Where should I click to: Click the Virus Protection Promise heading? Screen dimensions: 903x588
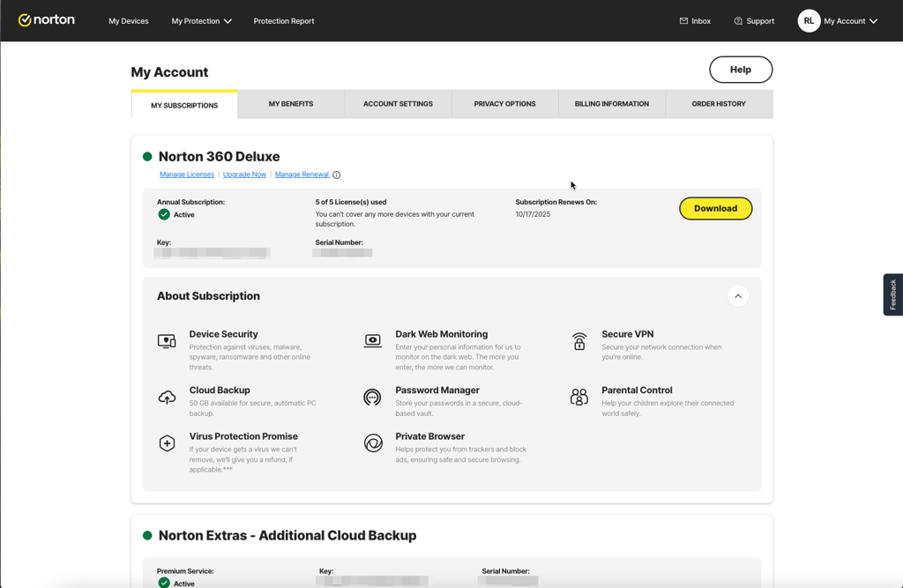[x=243, y=436]
